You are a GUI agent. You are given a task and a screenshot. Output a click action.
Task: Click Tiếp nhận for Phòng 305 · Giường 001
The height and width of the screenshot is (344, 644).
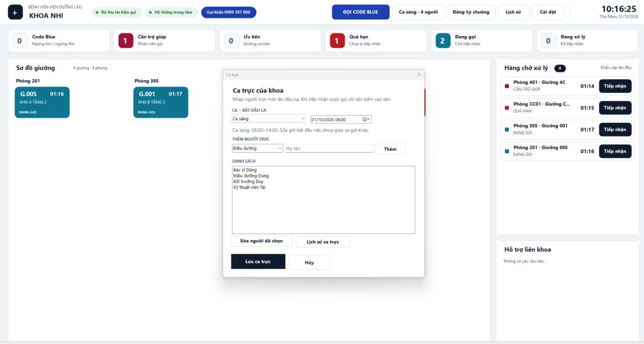coord(615,129)
